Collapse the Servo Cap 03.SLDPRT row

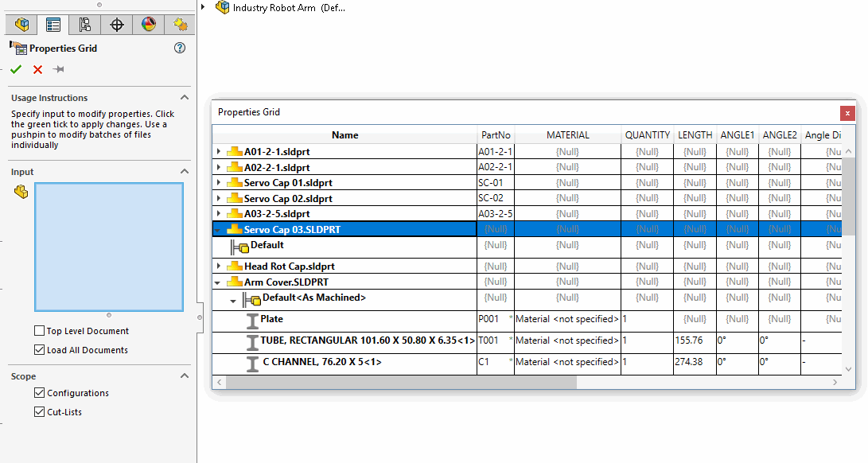[x=218, y=229]
